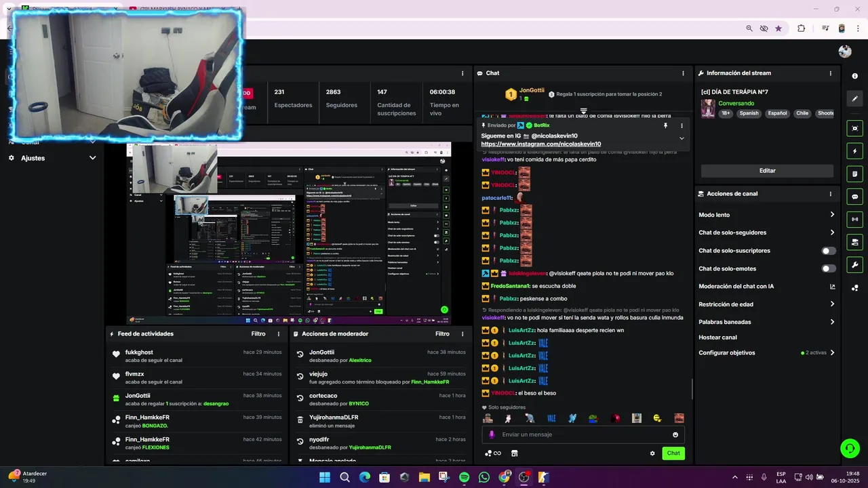Click the stream preview thumbnail

[289, 233]
